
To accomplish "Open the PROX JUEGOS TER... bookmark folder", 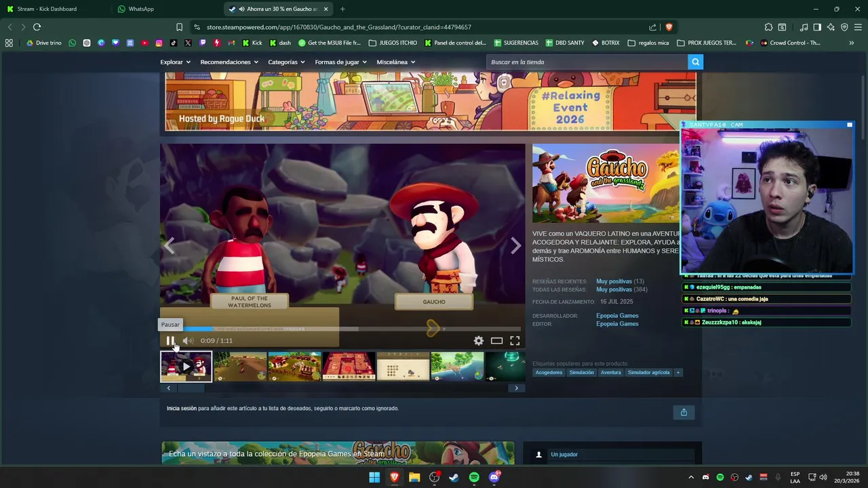I will click(x=707, y=43).
